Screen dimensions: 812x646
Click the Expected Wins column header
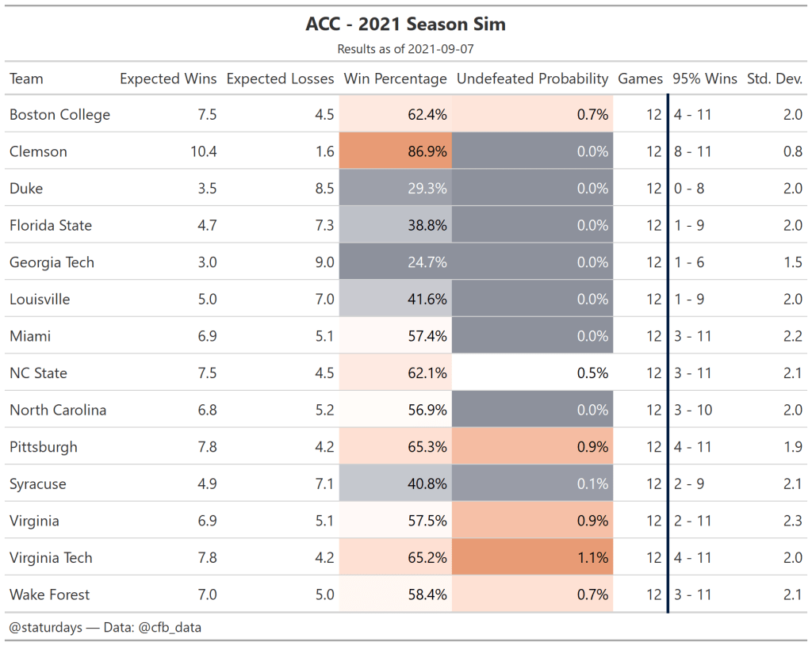point(168,78)
